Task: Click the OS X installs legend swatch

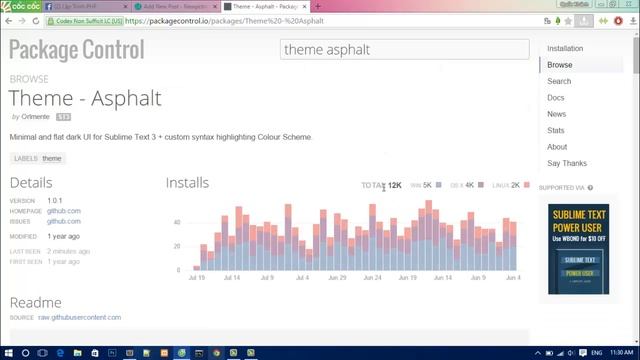Action: (x=481, y=185)
